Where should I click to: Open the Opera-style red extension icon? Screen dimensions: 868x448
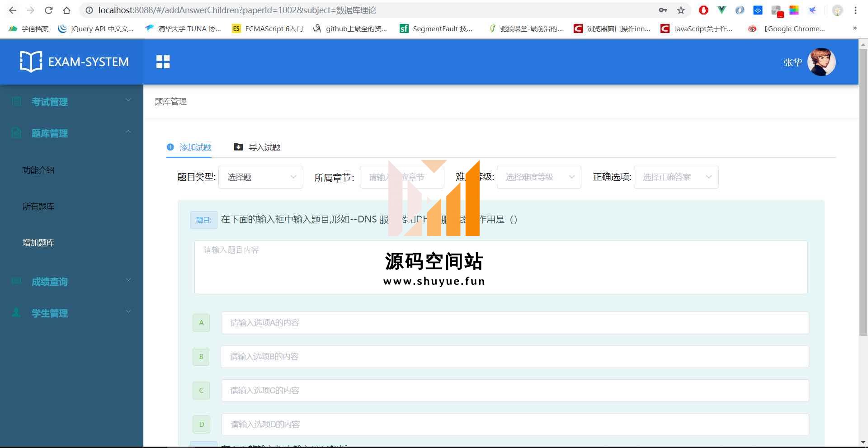tap(703, 10)
